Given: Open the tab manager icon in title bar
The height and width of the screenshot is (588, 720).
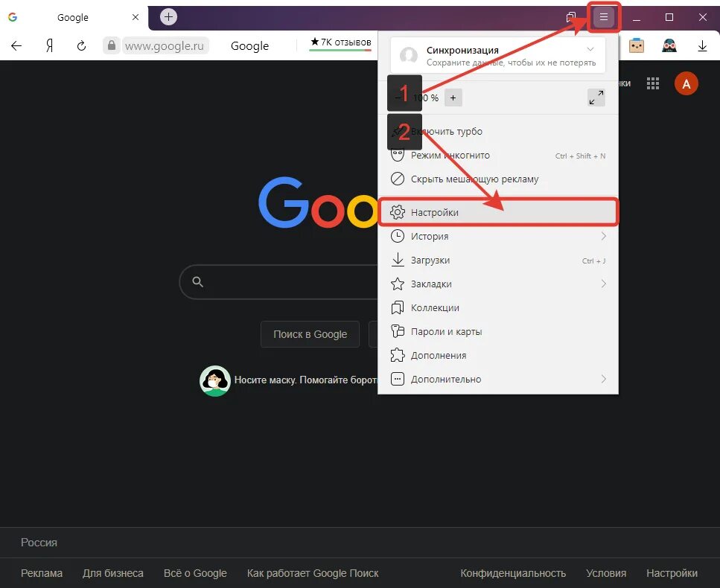Looking at the screenshot, I should (x=571, y=17).
